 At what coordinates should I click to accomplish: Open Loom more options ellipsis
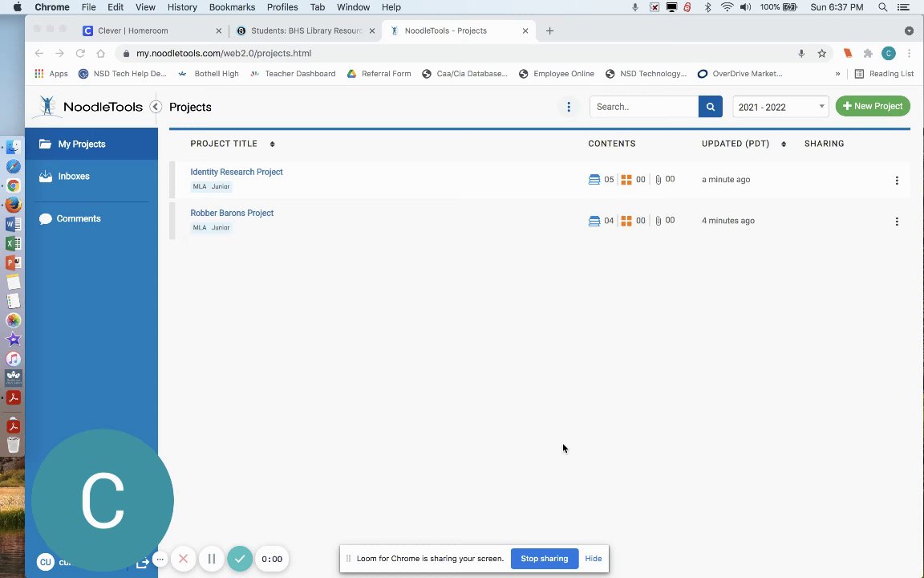160,559
